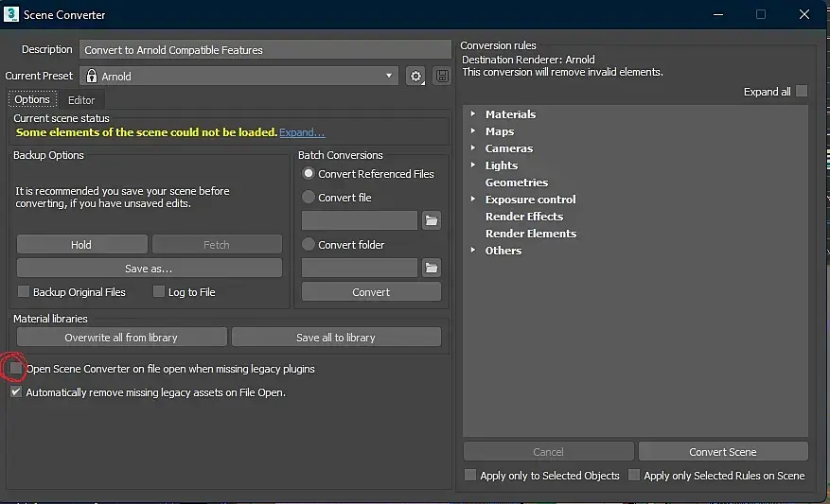
Task: Click Save all to library
Action: point(336,338)
